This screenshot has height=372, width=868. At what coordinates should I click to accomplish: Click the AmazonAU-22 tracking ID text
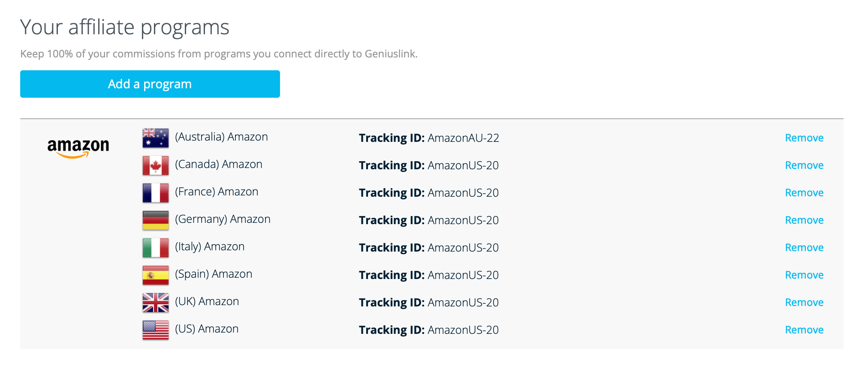pos(463,138)
